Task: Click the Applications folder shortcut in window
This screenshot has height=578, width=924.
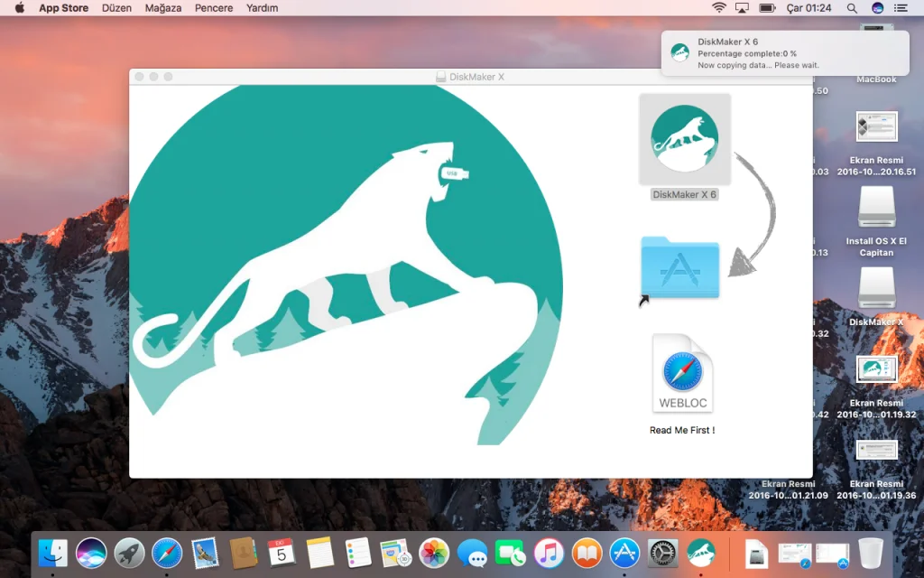Action: point(679,268)
